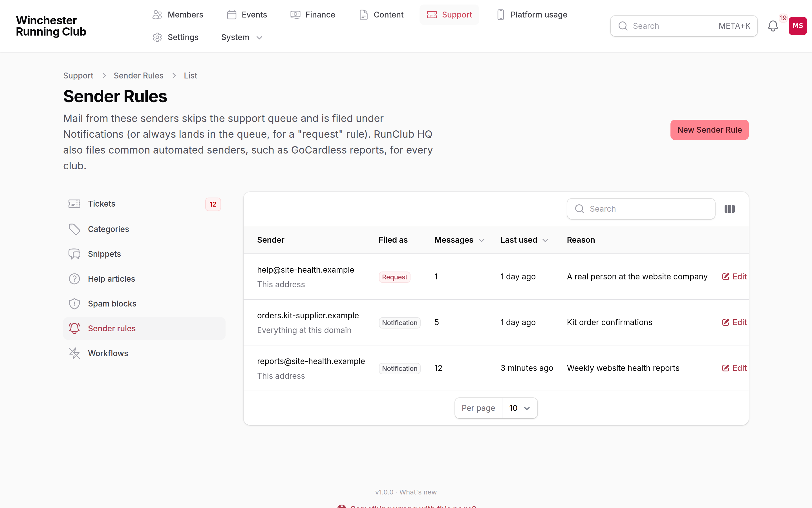Expand the System dropdown menu
The height and width of the screenshot is (508, 812).
coord(242,37)
